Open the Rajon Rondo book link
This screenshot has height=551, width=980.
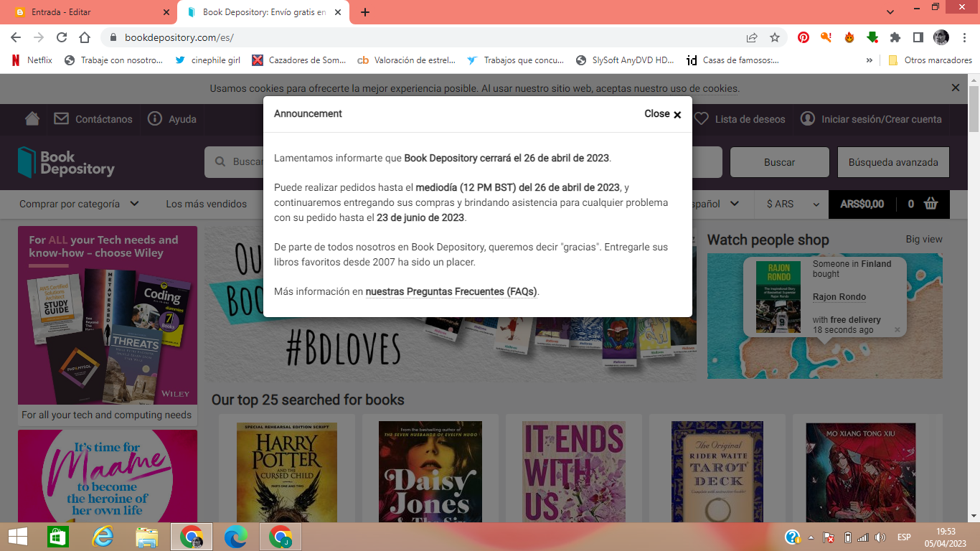(839, 297)
